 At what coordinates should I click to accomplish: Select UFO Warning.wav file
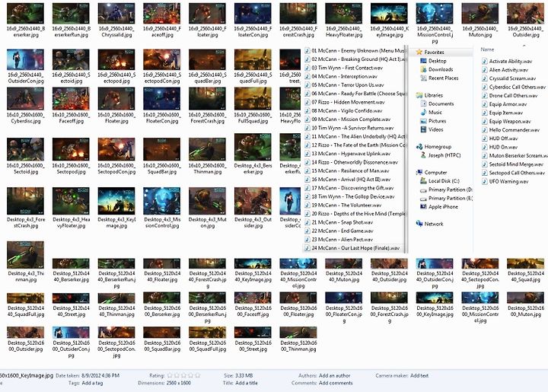point(505,182)
